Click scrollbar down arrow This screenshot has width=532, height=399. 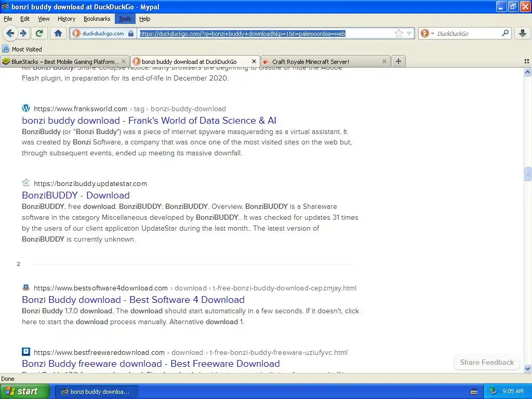(x=527, y=368)
